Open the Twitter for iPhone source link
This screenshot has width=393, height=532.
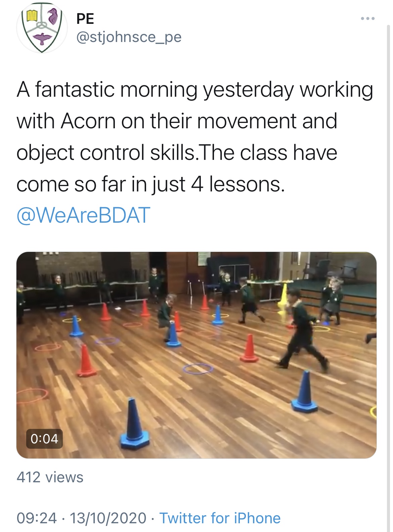click(x=220, y=518)
